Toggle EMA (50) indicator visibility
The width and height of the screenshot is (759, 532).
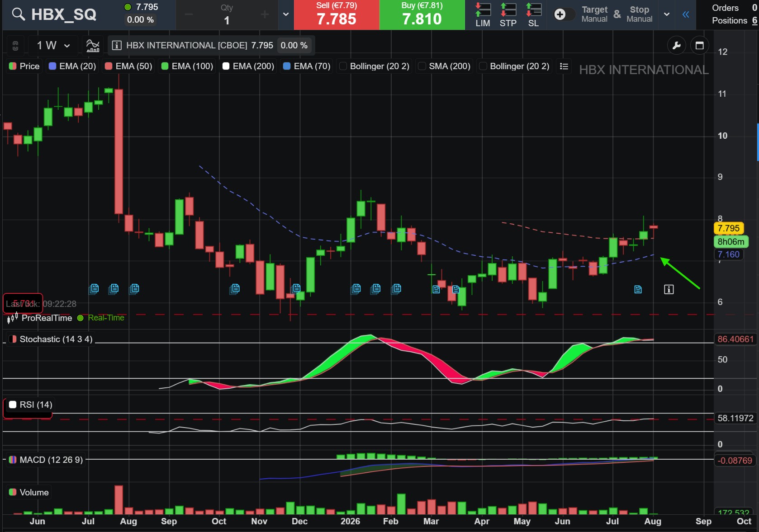point(128,66)
